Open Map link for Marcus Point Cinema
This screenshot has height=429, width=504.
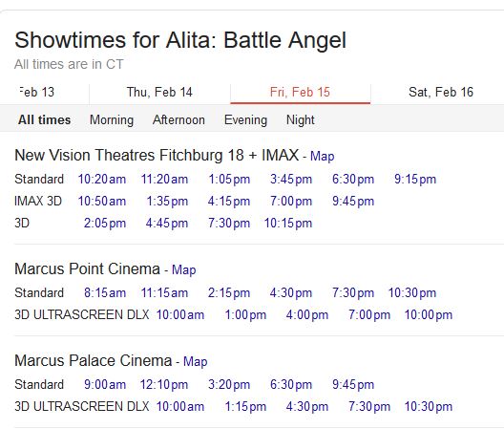(184, 269)
